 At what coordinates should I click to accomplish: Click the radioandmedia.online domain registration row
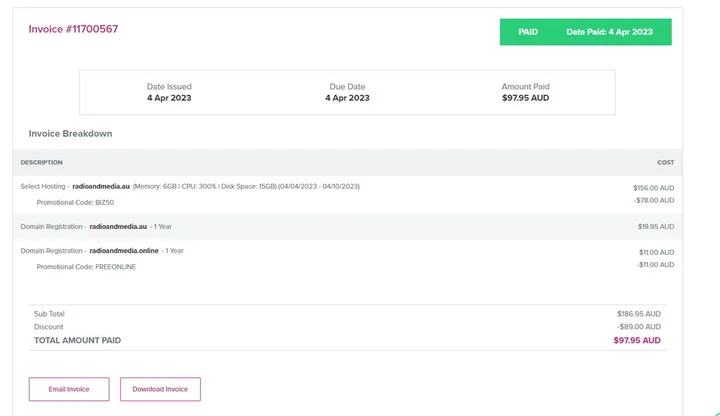point(102,251)
